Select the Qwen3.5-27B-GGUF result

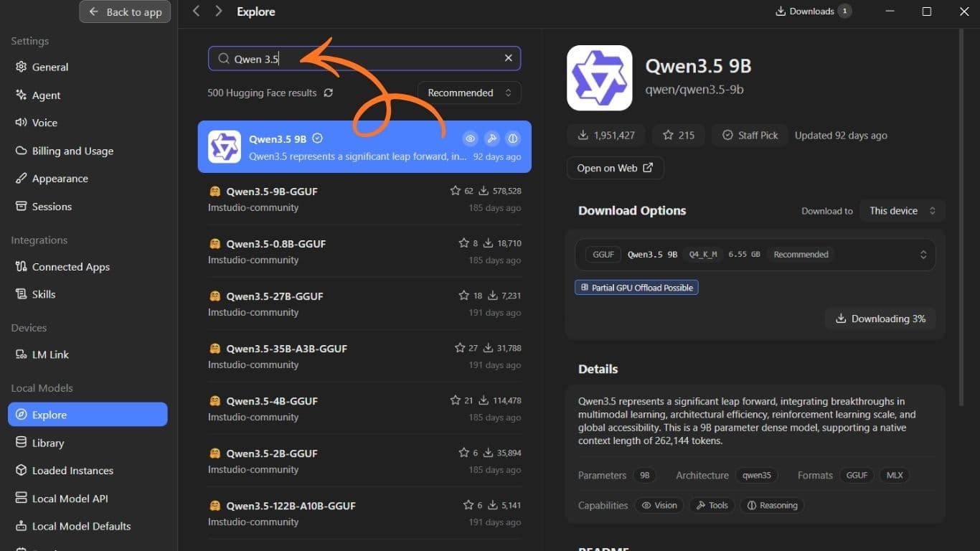tap(364, 303)
